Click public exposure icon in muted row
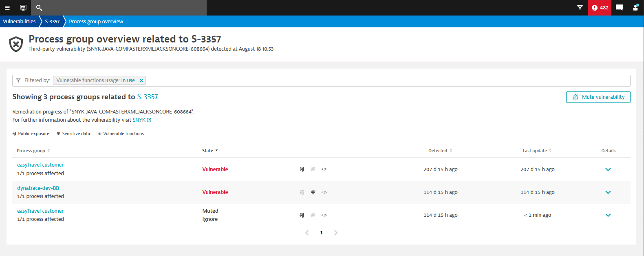 tap(302, 215)
